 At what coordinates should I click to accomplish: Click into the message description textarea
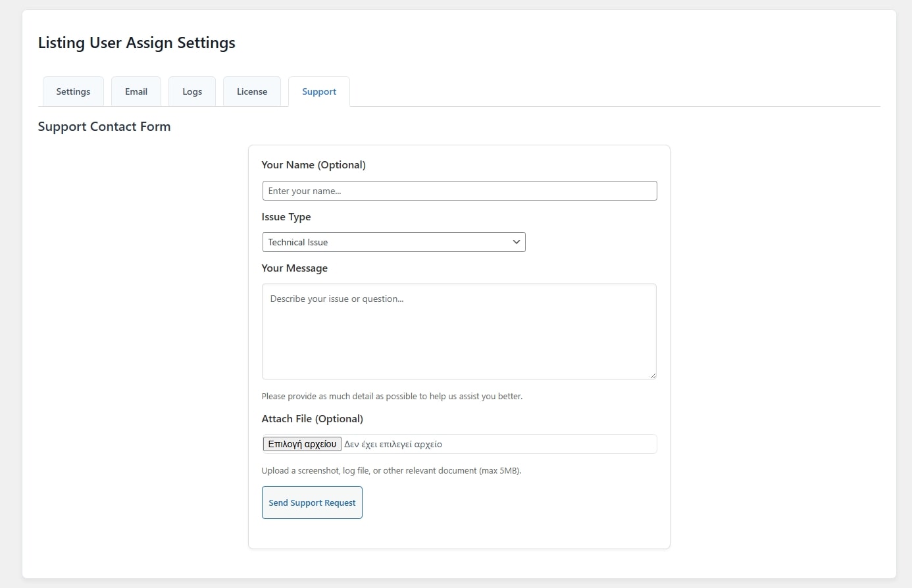(x=459, y=331)
